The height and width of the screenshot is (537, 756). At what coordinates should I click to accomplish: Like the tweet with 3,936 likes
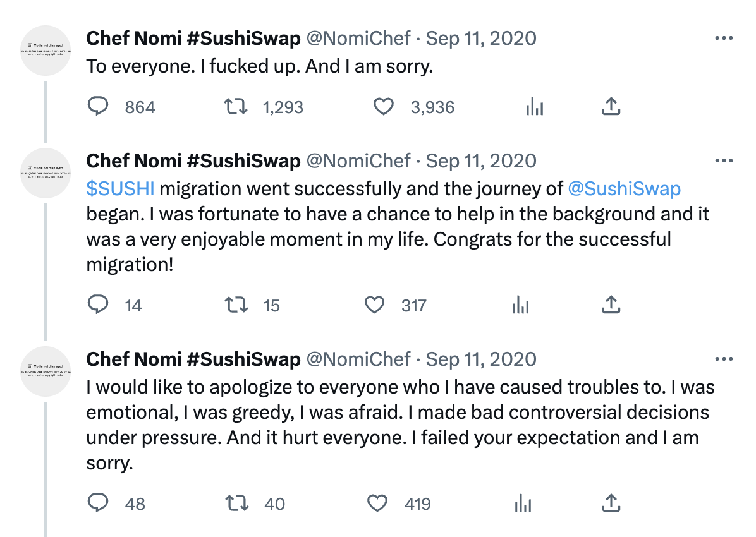coord(384,107)
